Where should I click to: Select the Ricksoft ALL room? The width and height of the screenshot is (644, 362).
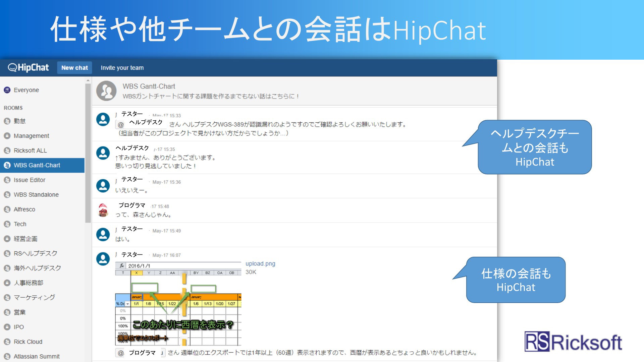click(x=30, y=150)
